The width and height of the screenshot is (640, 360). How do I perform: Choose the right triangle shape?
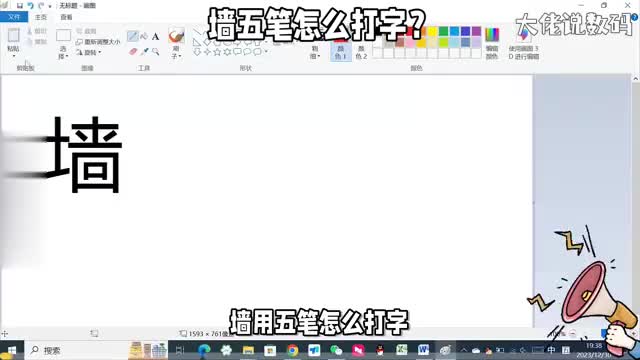pyautogui.click(x=197, y=42)
